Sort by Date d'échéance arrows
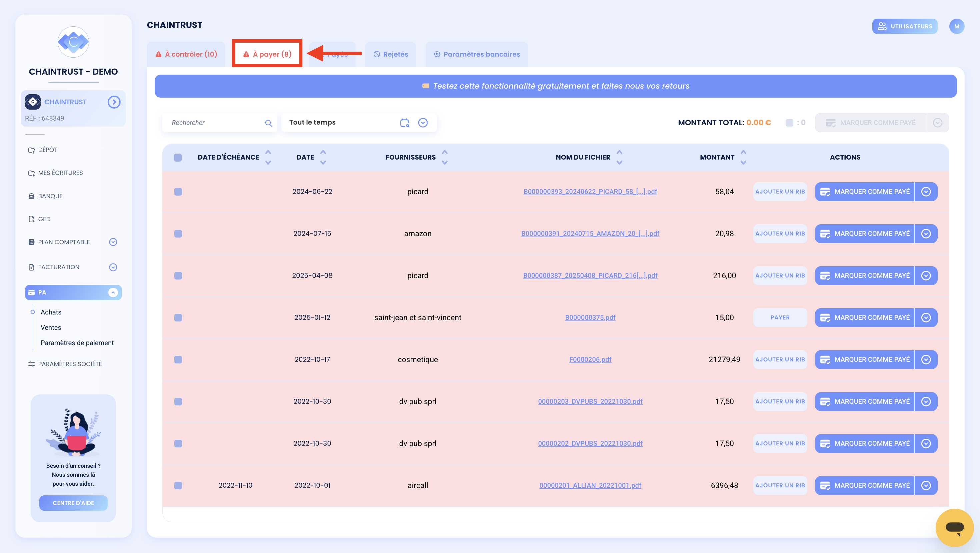Screen dimensions: 980x553 point(268,157)
